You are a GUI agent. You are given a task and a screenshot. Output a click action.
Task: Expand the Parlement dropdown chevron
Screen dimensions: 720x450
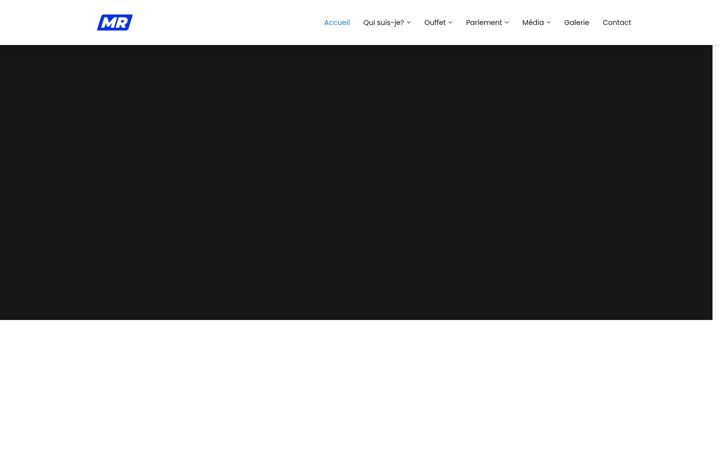click(x=506, y=22)
